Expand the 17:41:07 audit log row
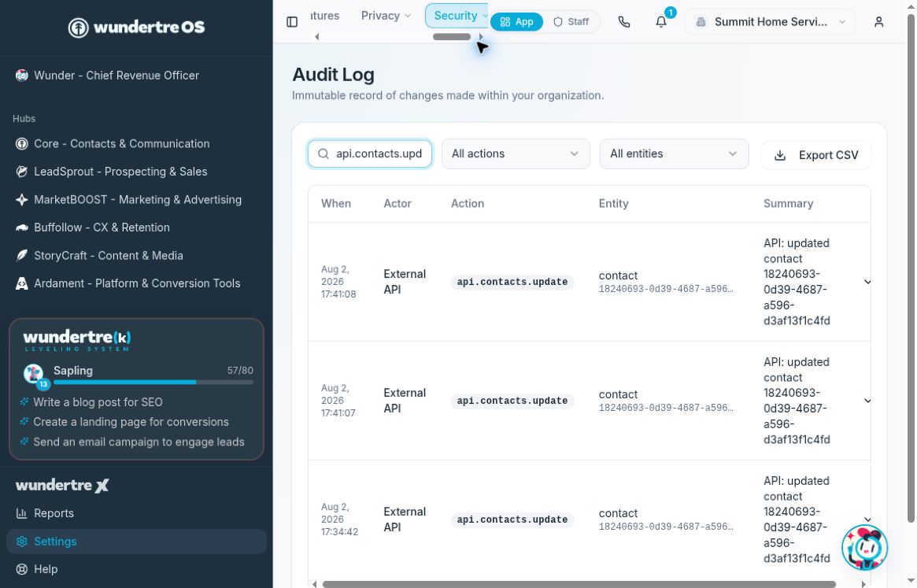Image resolution: width=917 pixels, height=588 pixels. pyautogui.click(x=867, y=401)
